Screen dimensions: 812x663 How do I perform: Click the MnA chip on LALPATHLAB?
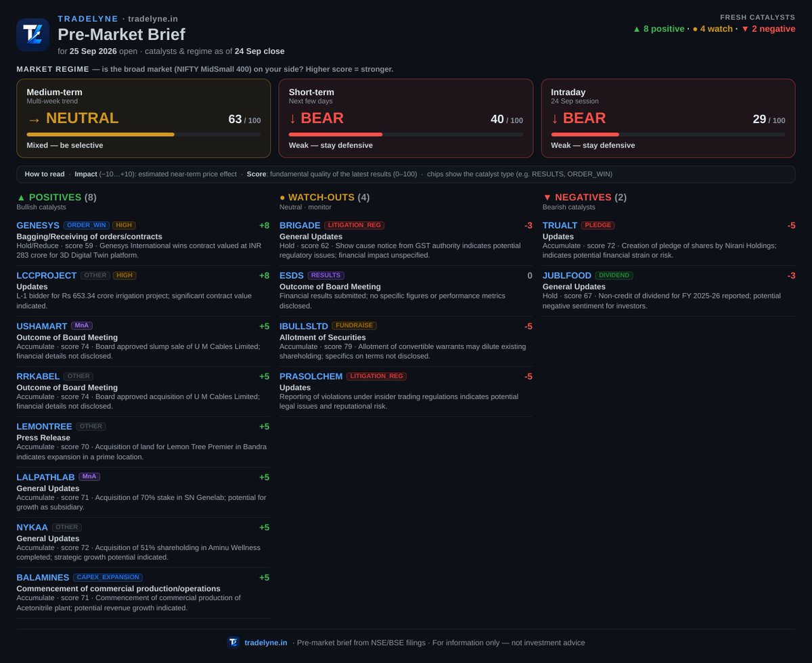[x=89, y=477]
